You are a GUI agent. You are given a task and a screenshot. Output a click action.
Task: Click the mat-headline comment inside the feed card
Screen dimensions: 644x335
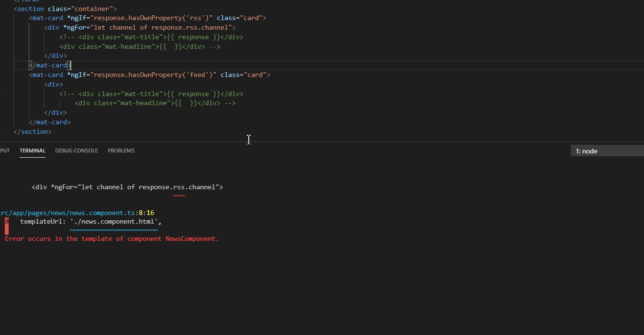(x=155, y=103)
